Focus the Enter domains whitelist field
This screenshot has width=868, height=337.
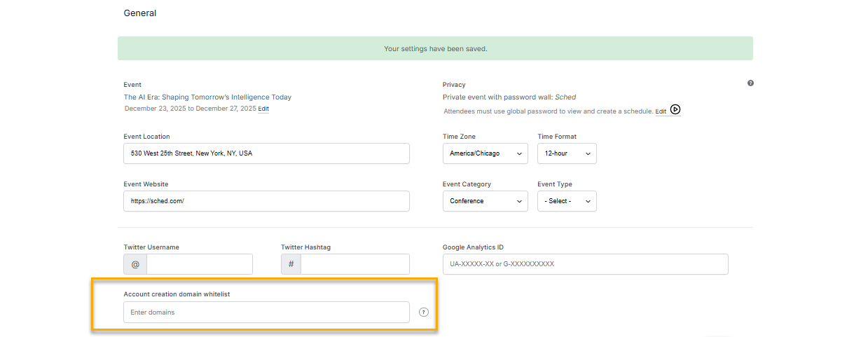266,312
